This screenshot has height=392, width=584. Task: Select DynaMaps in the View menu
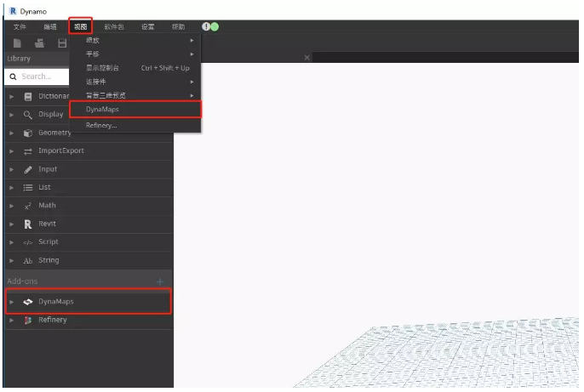tap(135, 110)
